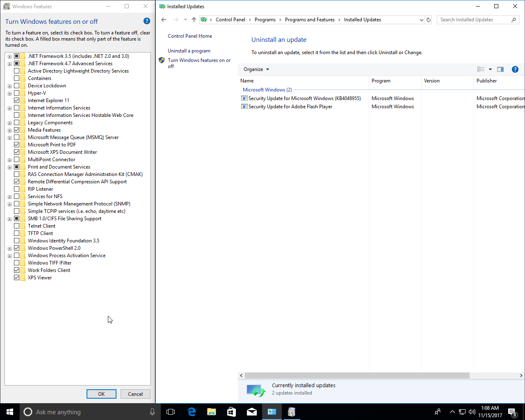Viewport: 525px width, 420px height.
Task: Sort by the Program column header
Action: pyautogui.click(x=395, y=81)
